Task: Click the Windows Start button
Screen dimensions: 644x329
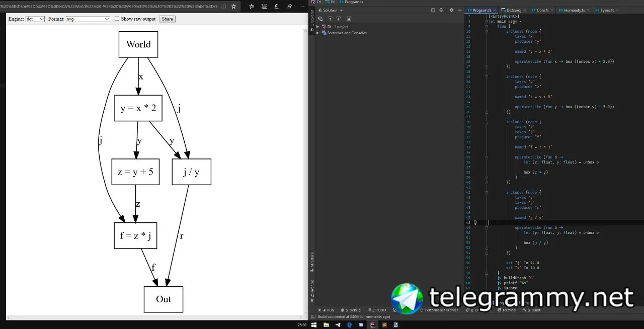Action: (314, 325)
